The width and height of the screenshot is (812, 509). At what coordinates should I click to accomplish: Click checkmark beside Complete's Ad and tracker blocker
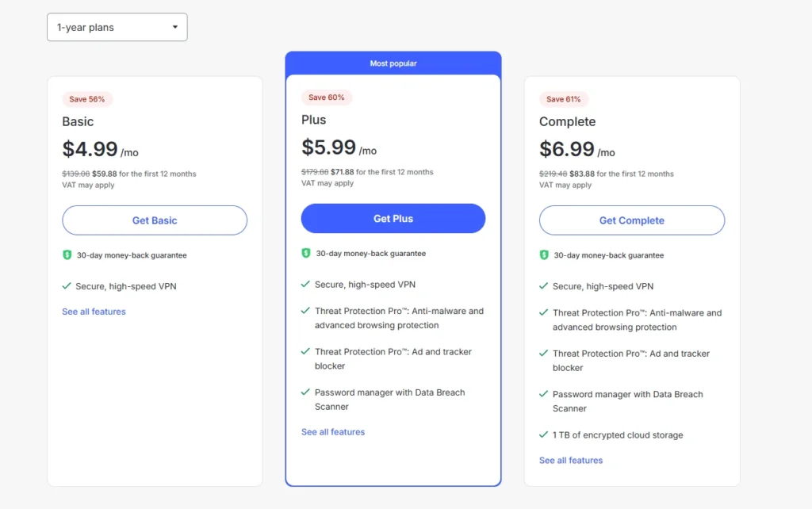pos(543,353)
